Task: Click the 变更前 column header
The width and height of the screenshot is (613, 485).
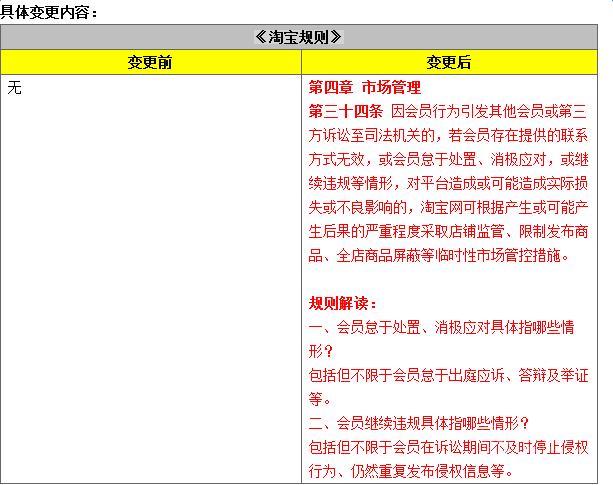Action: 150,62
